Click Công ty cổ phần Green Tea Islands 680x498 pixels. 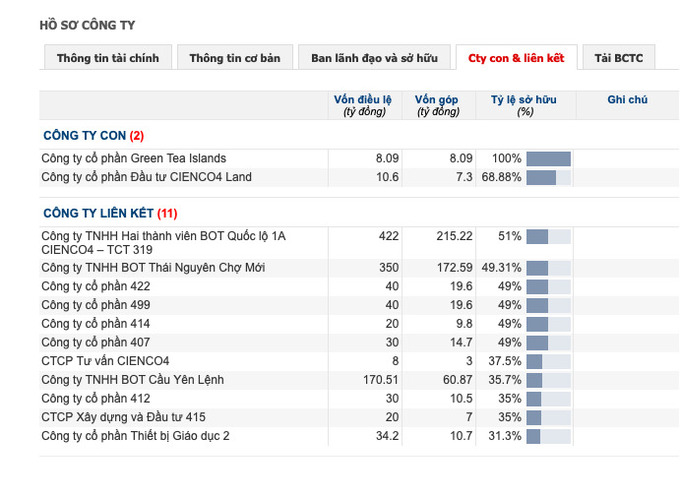click(x=134, y=158)
